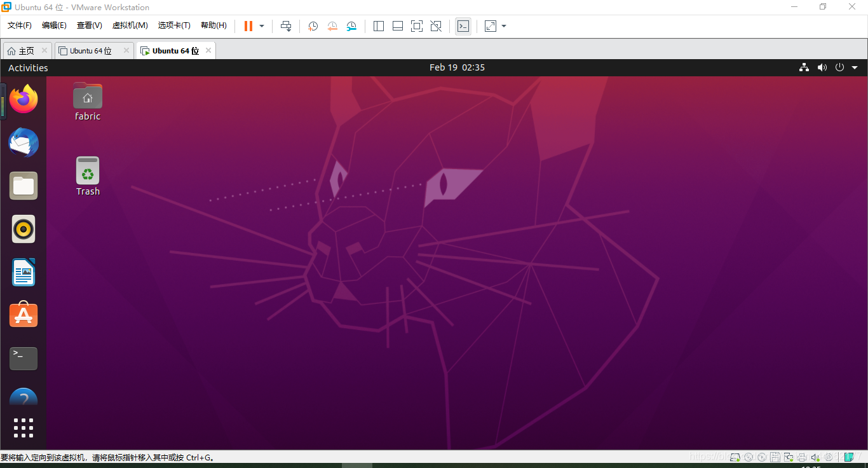Viewport: 868px width, 468px height.
Task: Select the fabric home folder on desktop
Action: (88, 102)
